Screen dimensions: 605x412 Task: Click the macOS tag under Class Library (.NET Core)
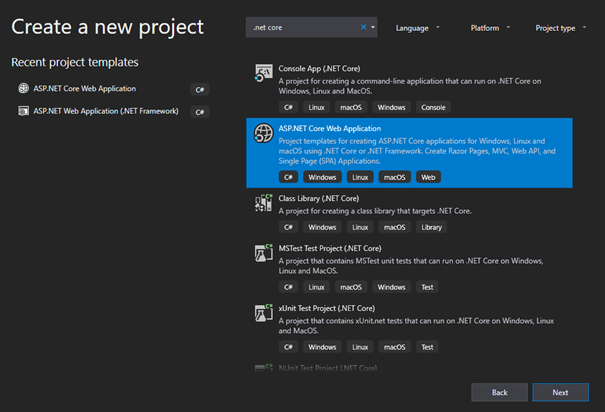click(x=395, y=227)
